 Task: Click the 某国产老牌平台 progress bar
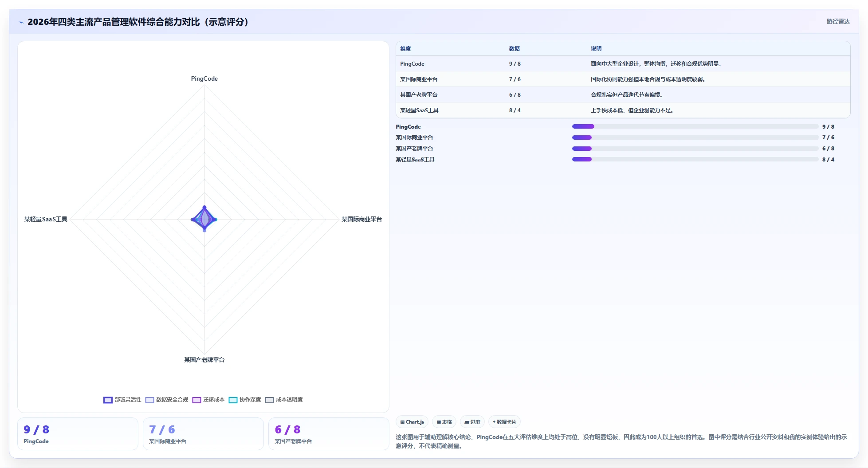pyautogui.click(x=695, y=149)
